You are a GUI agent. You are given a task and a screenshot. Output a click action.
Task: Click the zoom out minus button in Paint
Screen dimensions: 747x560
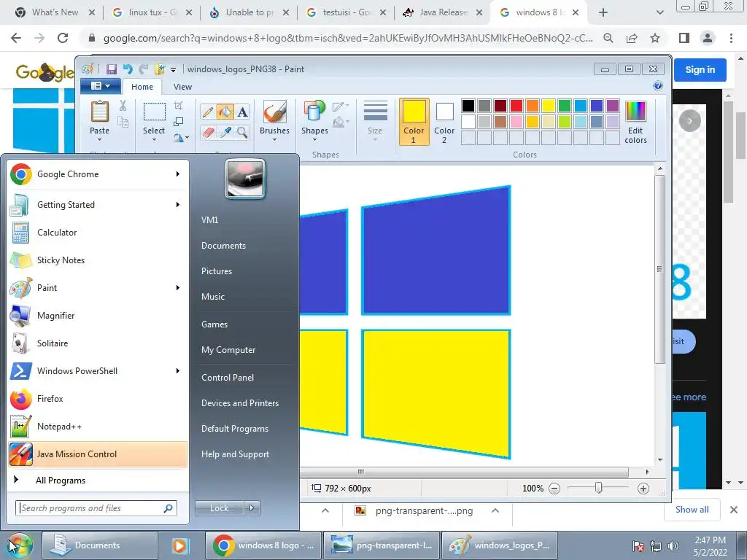pos(554,489)
